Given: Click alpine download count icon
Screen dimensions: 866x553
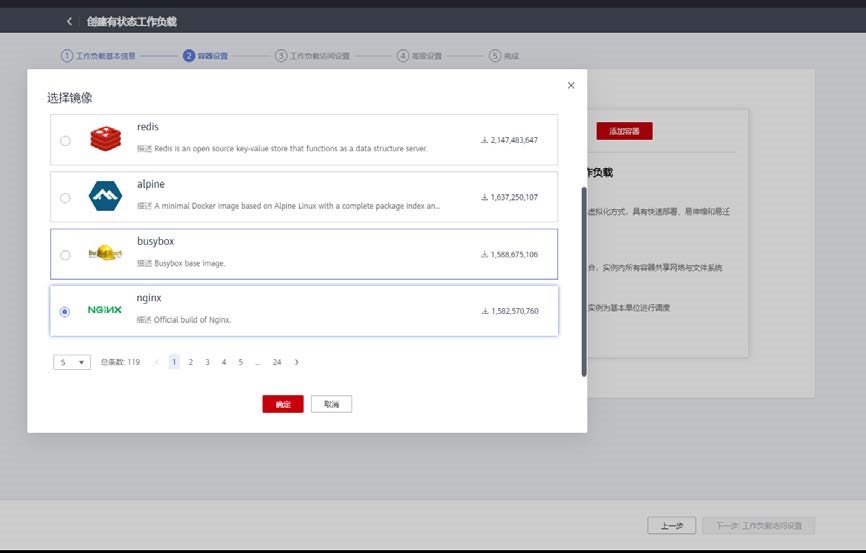Looking at the screenshot, I should 484,197.
